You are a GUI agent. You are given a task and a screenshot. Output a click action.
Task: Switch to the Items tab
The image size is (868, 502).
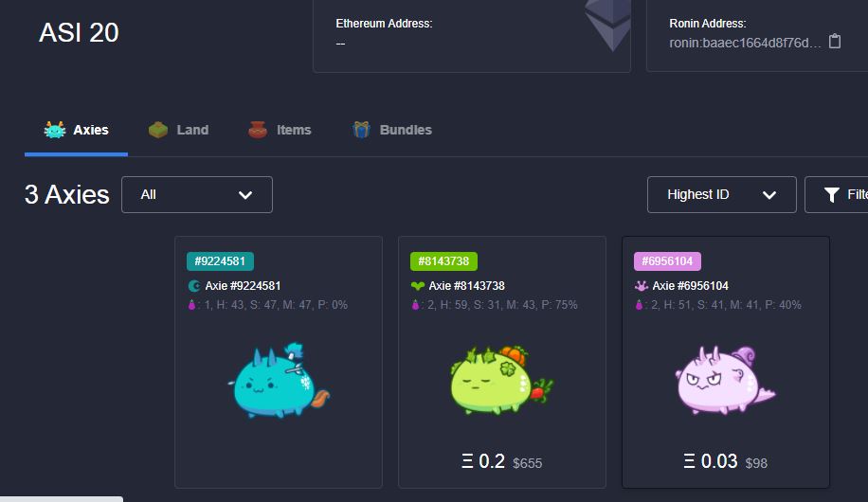click(280, 130)
